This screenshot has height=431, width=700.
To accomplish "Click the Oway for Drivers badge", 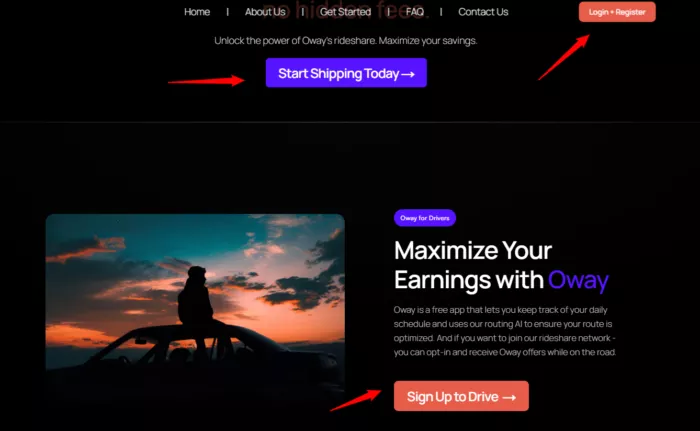I will (x=425, y=218).
